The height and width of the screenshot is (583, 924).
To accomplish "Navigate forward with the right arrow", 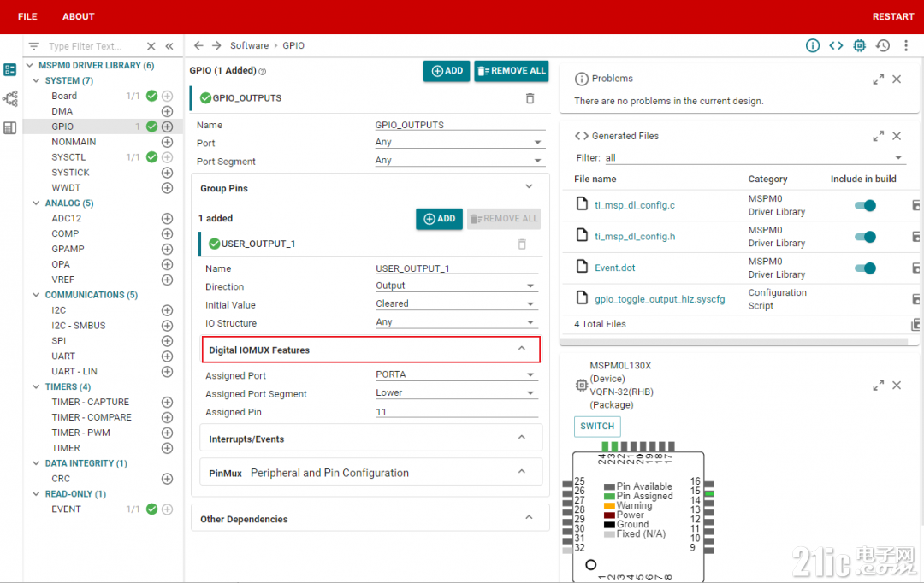I will 216,45.
